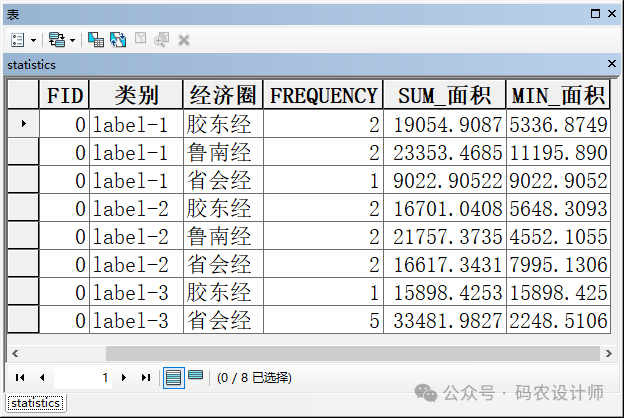Click the 经济圈 column header

tap(223, 95)
